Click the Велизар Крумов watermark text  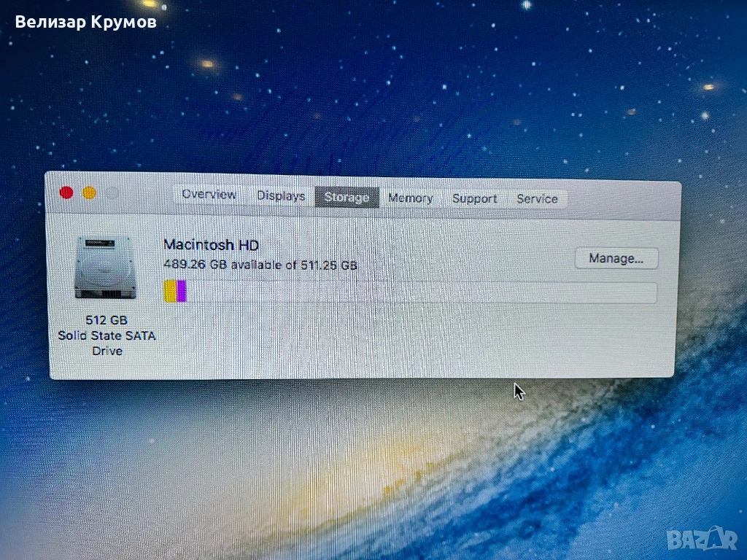[85, 22]
